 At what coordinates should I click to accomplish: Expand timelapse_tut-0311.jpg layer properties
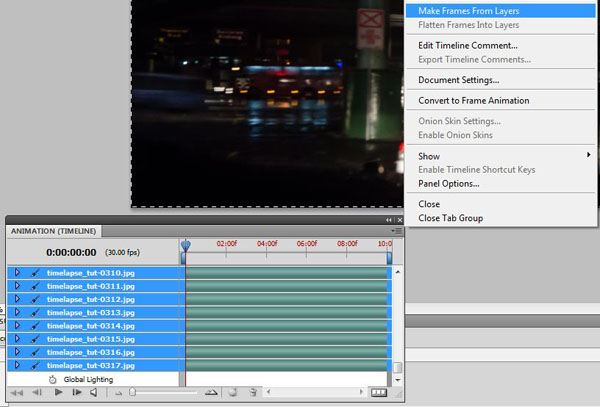[17, 286]
